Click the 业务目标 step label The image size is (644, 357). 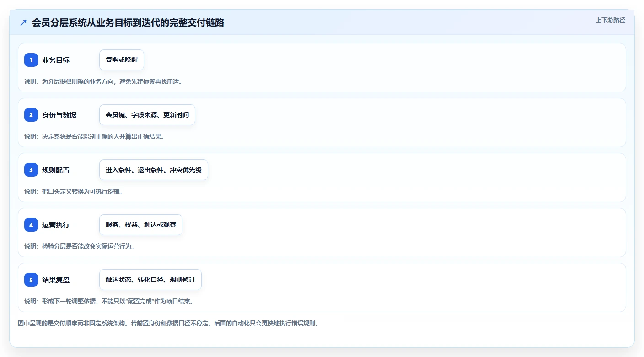(x=56, y=60)
